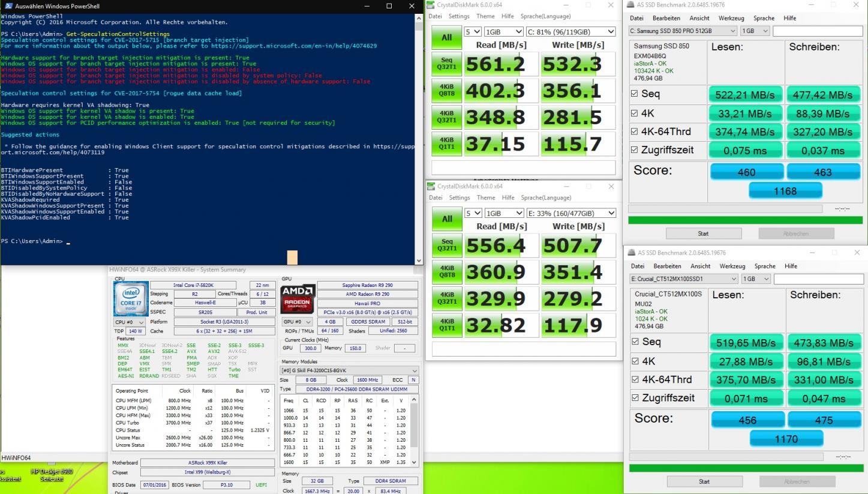Open the drive dropdown showing E: 33% (160/477GiB)
The height and width of the screenshot is (494, 868).
coord(571,212)
